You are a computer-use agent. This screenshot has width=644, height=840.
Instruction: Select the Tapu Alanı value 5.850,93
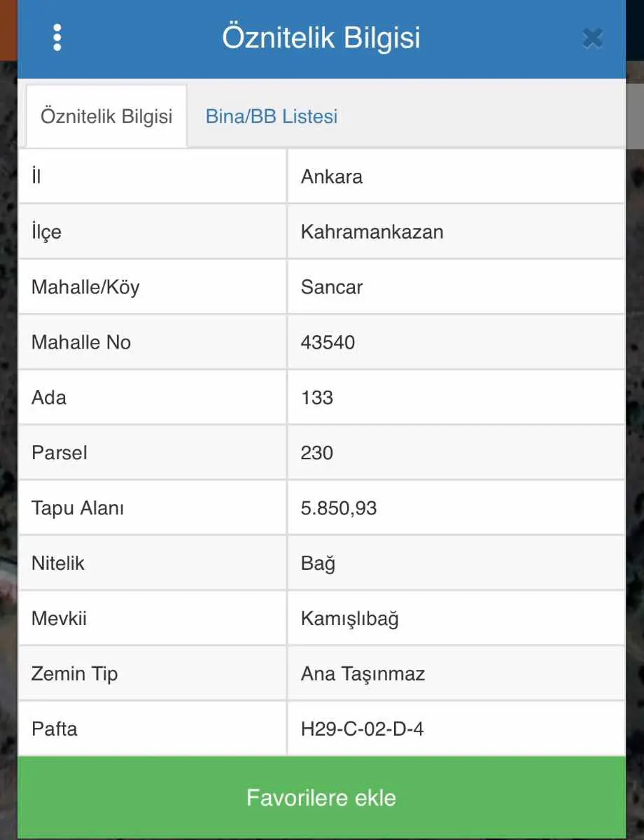(x=339, y=508)
